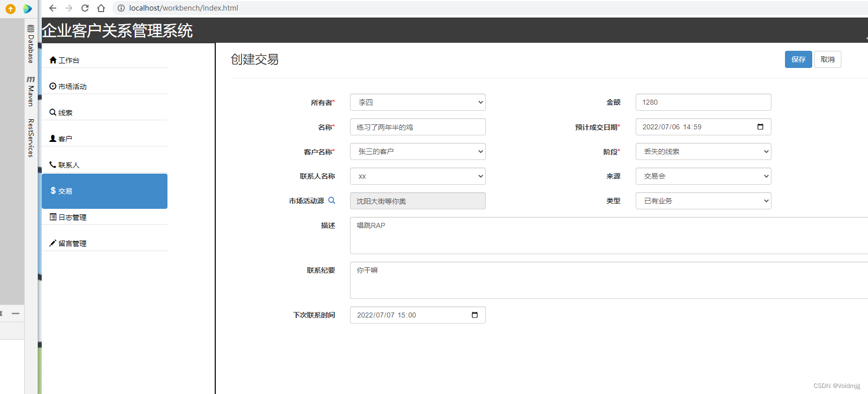The height and width of the screenshot is (394, 868).
Task: Click the magnifier icon beside 线索
Action: coord(53,112)
